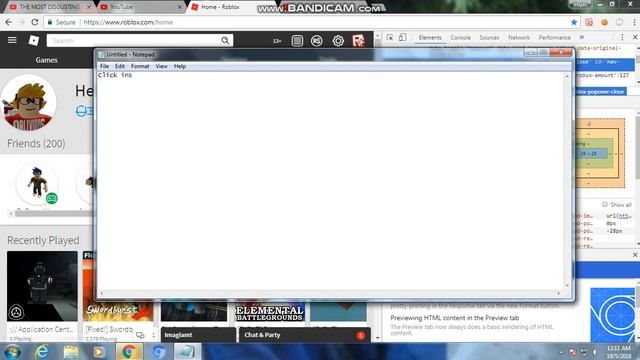Viewport: 640px width, 360px height.
Task: Click the volume icon in system tray
Action: click(x=596, y=352)
